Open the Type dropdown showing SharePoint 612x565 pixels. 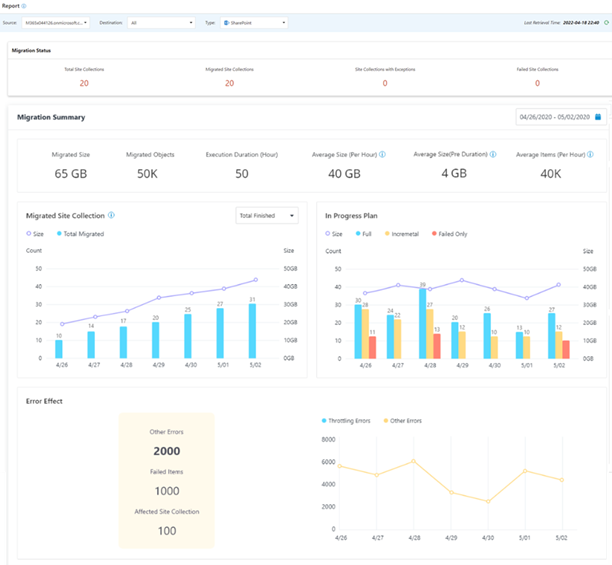pos(254,23)
